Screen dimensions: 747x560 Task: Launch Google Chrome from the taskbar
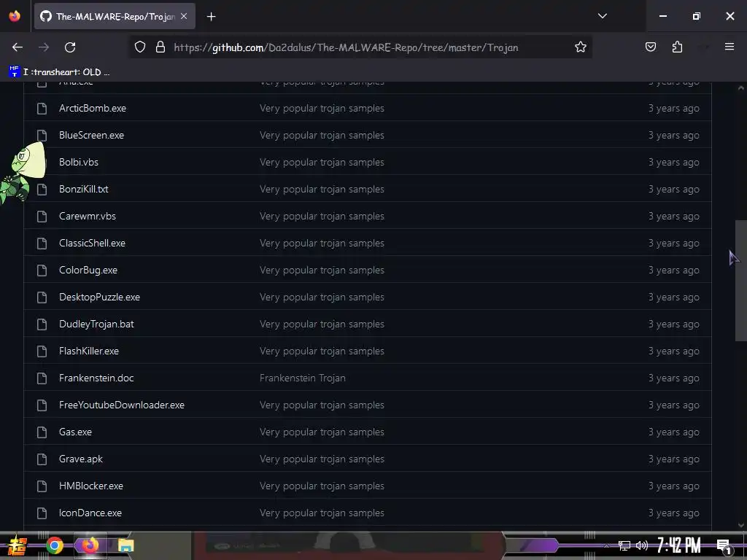tap(55, 545)
